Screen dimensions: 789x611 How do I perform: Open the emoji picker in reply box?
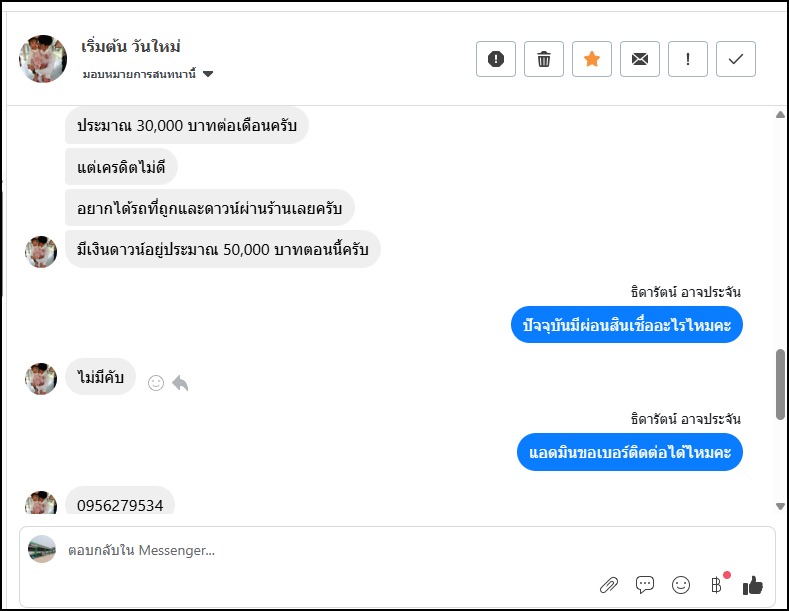tap(681, 585)
